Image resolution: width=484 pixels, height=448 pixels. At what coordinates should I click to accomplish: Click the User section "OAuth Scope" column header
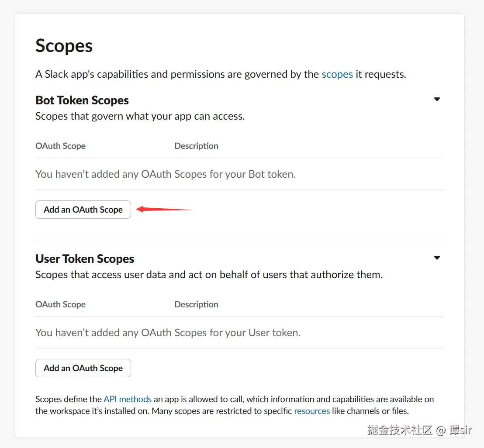60,304
